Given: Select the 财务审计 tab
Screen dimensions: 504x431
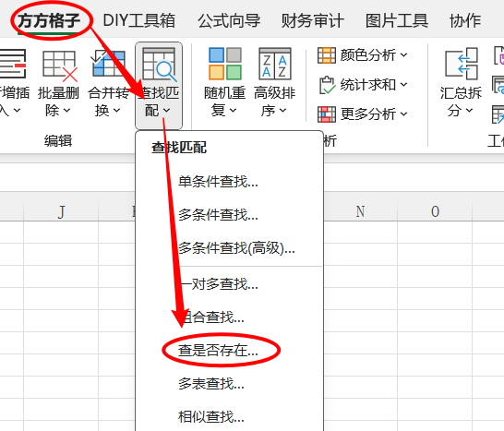Looking at the screenshot, I should (x=312, y=20).
